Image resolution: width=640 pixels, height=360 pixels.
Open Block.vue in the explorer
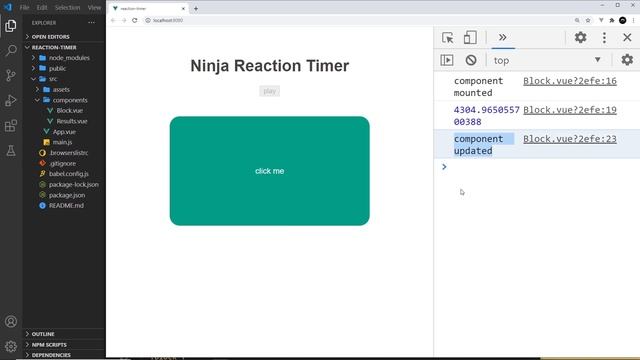click(69, 111)
